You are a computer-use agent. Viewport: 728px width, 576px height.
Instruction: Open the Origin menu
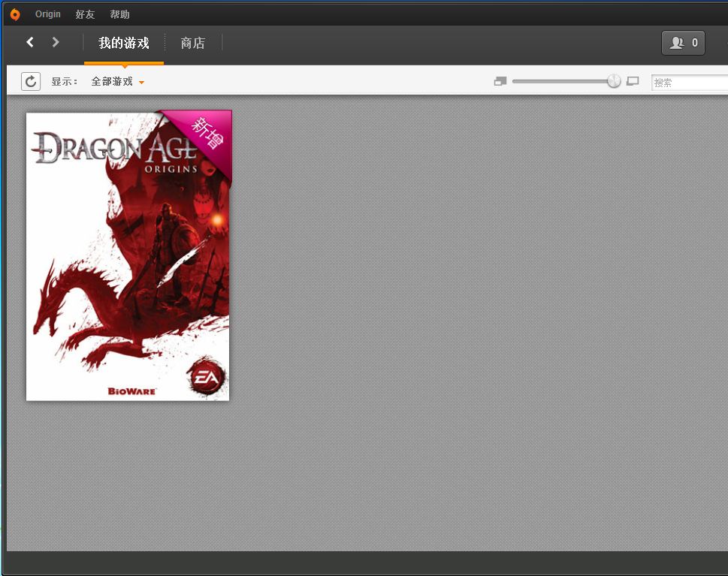click(x=48, y=14)
